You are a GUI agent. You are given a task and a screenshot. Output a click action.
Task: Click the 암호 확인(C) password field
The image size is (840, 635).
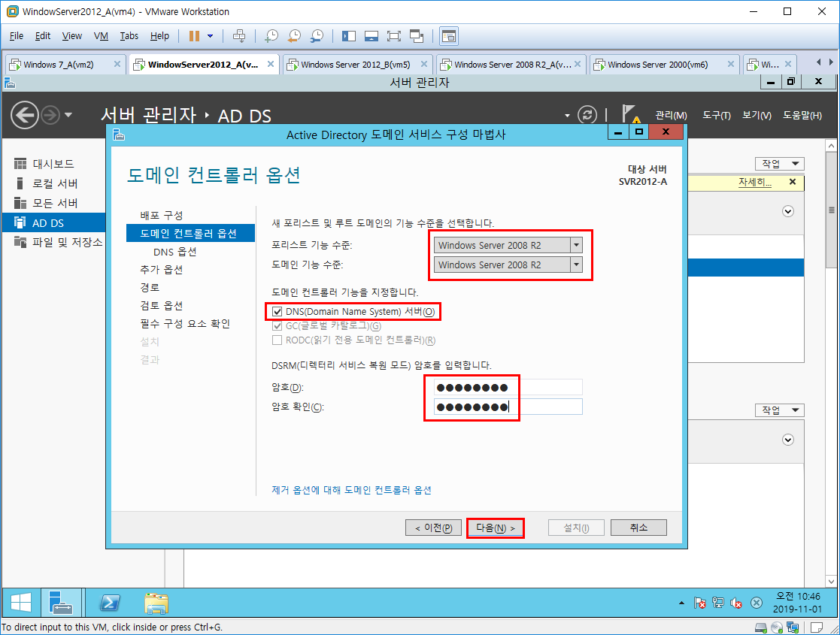[x=508, y=407]
